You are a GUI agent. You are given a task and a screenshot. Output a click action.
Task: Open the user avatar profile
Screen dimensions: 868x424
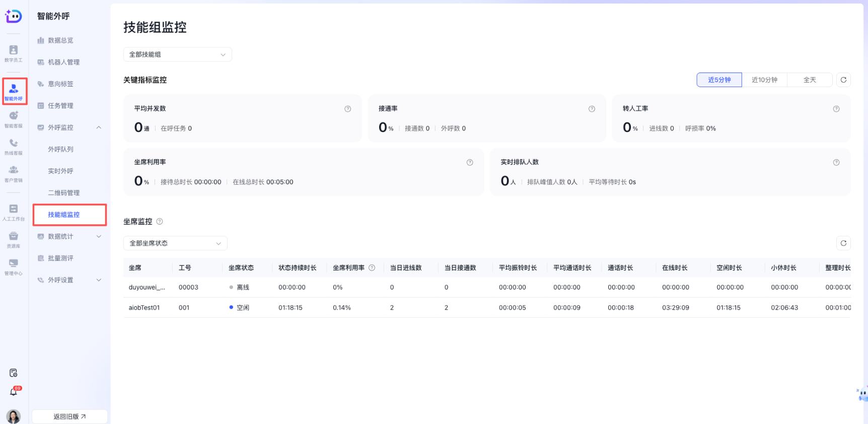tap(14, 416)
